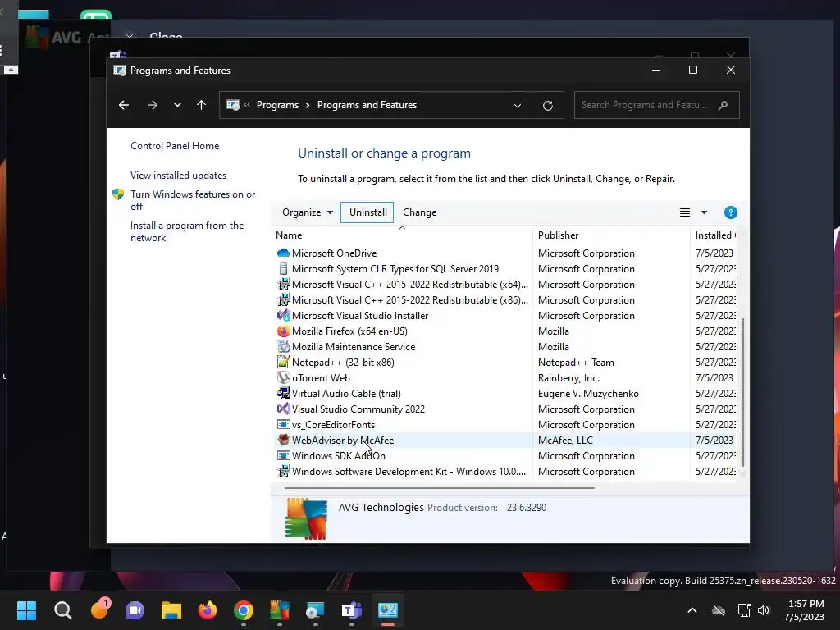Click the Change button
This screenshot has height=630, width=840.
click(419, 212)
